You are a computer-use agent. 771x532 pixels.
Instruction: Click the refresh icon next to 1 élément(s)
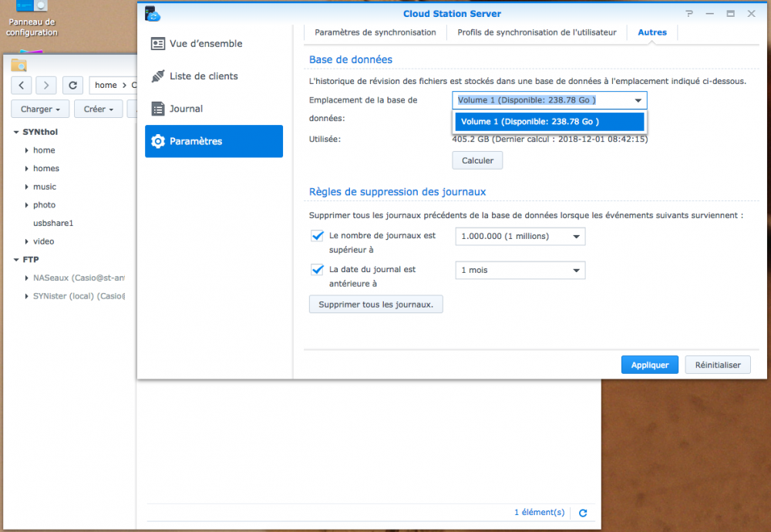pyautogui.click(x=583, y=513)
